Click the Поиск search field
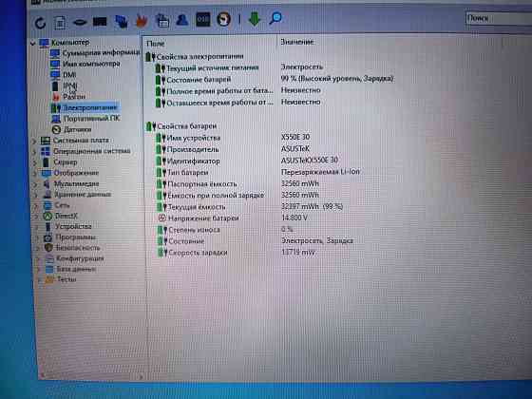The image size is (532, 399). tap(499, 18)
